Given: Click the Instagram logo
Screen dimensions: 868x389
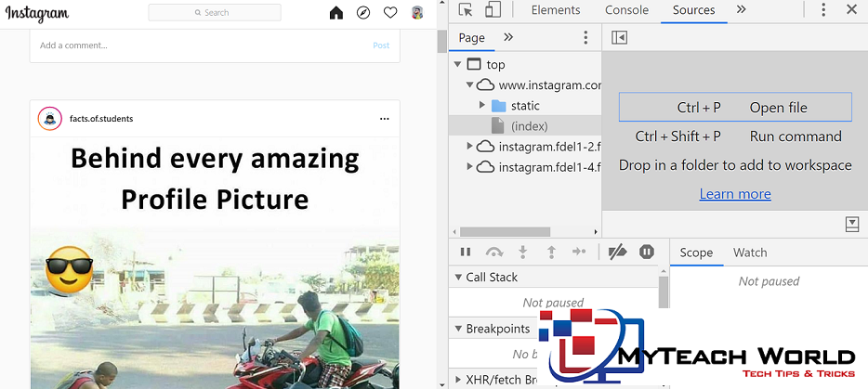Looking at the screenshot, I should (x=37, y=14).
